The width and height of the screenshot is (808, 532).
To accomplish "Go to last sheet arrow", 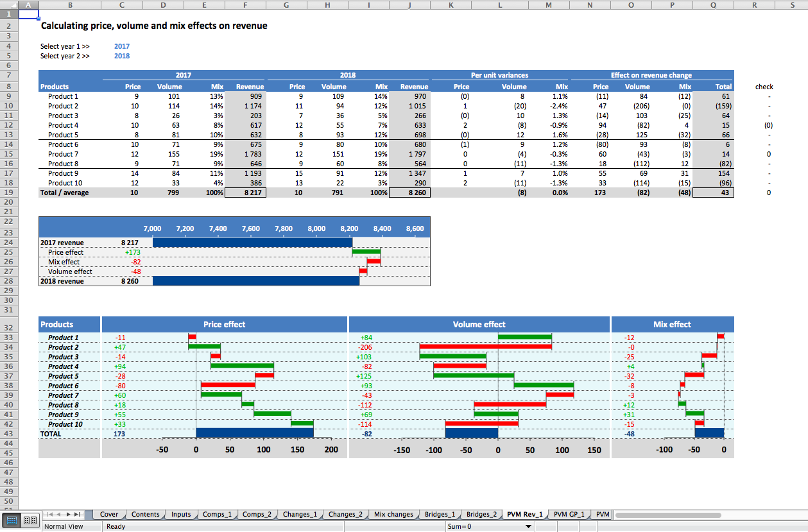I will (78, 515).
